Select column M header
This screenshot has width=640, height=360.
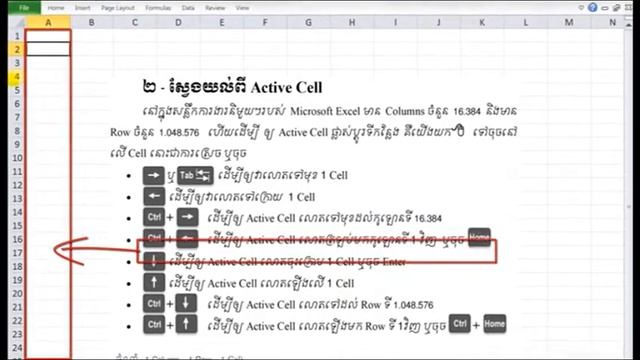click(x=569, y=22)
